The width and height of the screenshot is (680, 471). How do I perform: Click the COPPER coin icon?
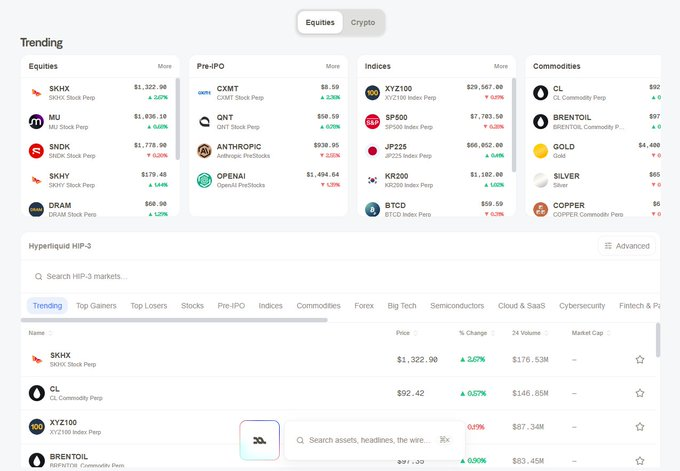tap(540, 209)
